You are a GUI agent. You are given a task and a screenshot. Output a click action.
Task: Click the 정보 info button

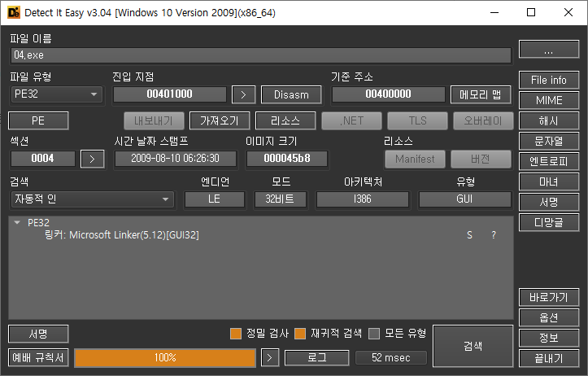pos(549,338)
